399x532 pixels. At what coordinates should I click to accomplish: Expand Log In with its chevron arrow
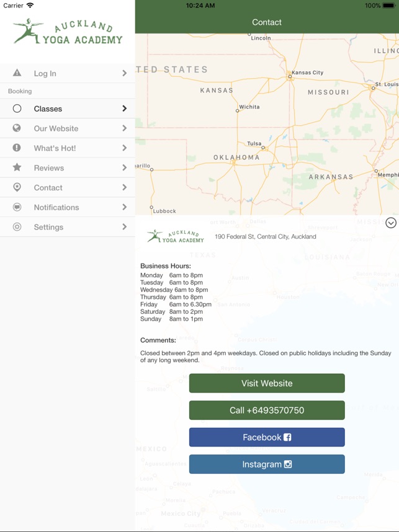125,73
